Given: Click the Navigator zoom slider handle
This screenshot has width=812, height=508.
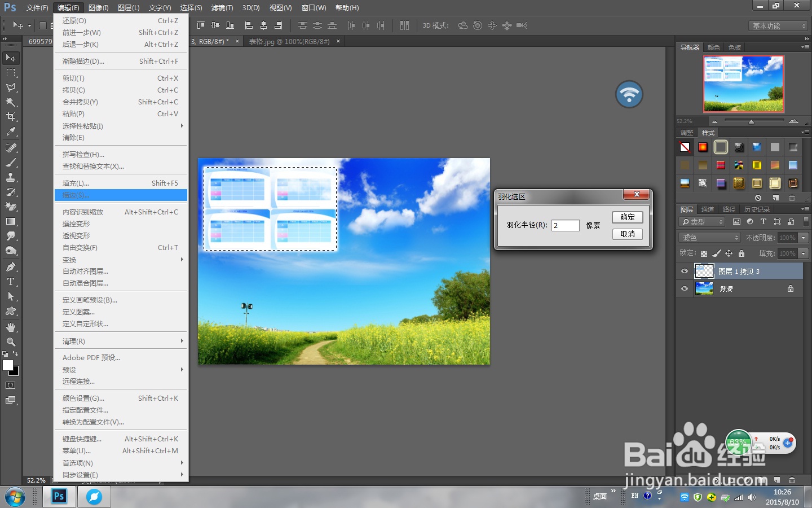Looking at the screenshot, I should coord(751,121).
